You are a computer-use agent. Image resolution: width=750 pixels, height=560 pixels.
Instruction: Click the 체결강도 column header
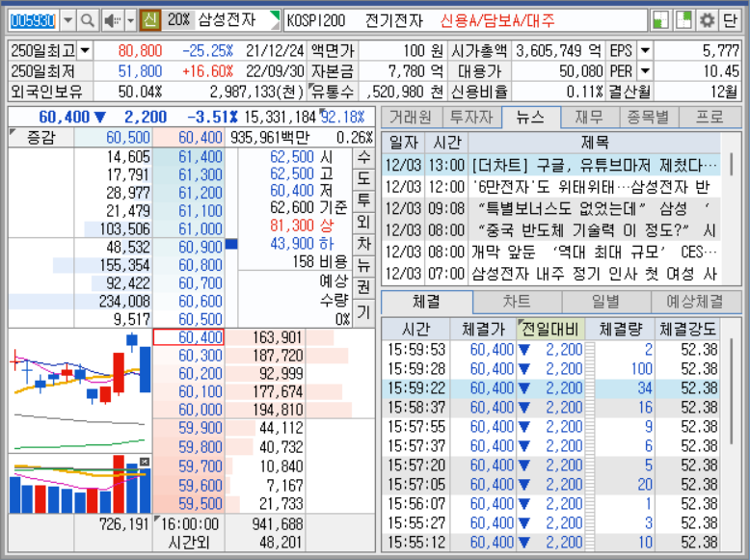pyautogui.click(x=687, y=329)
